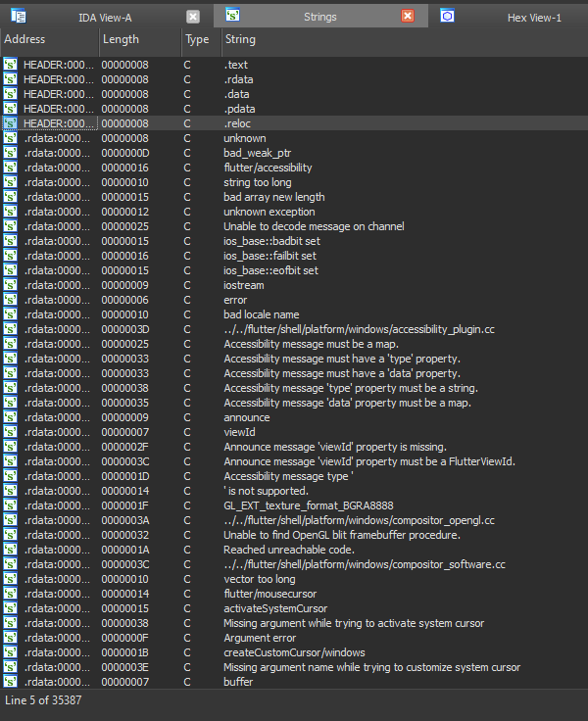Click string icon of GL_EXT_texture_format_BGRA8888 row
Viewport: 588px width, 721px height.
coord(10,505)
